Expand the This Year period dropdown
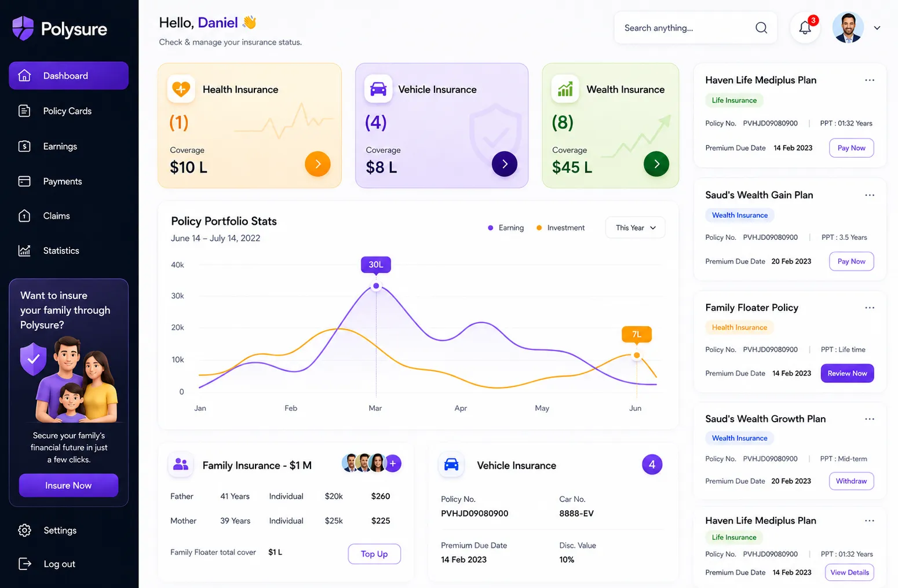Image resolution: width=898 pixels, height=588 pixels. (x=635, y=228)
